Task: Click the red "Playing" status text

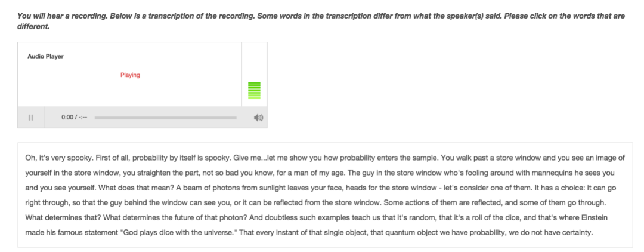Action: point(130,75)
